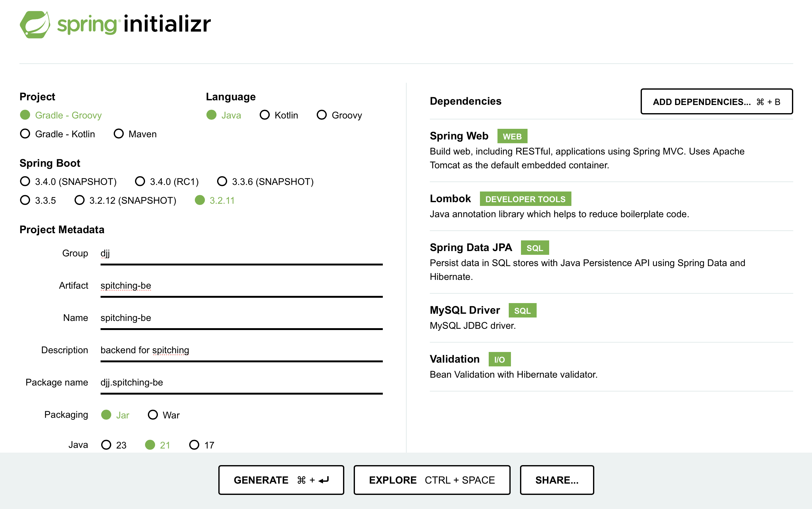This screenshot has height=509, width=812.
Task: Select Java version 23
Action: click(106, 445)
